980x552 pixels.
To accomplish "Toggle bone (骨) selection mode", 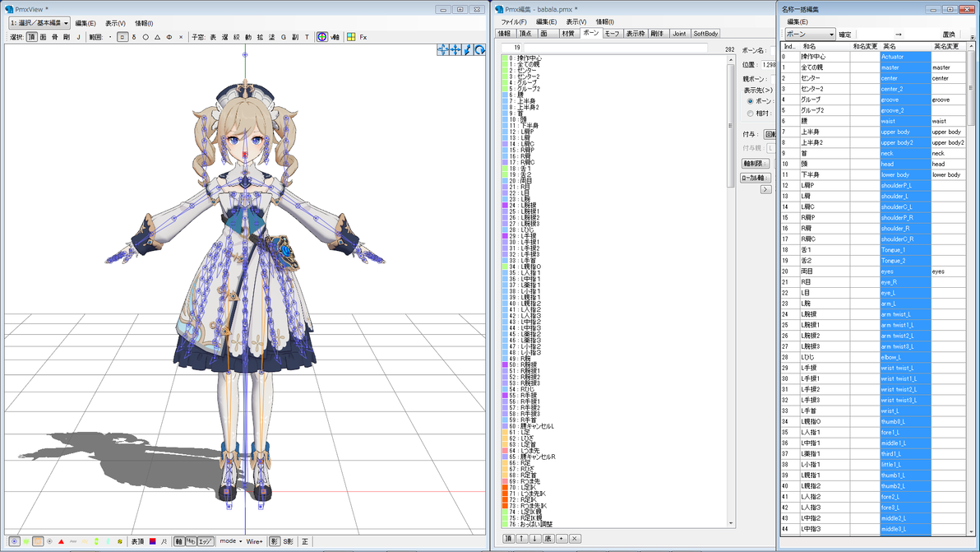I will 55,38.
